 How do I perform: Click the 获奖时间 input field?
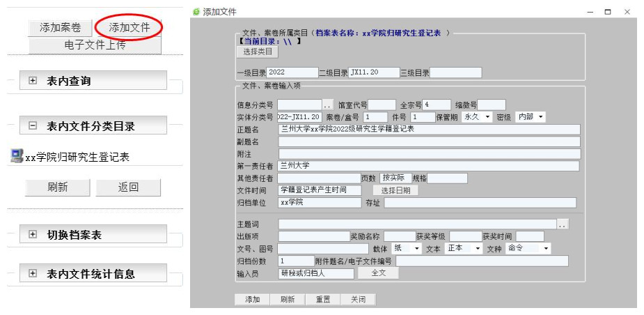530,236
